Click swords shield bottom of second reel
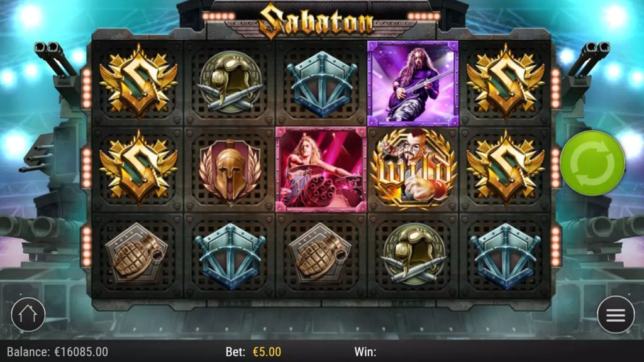 click(230, 256)
